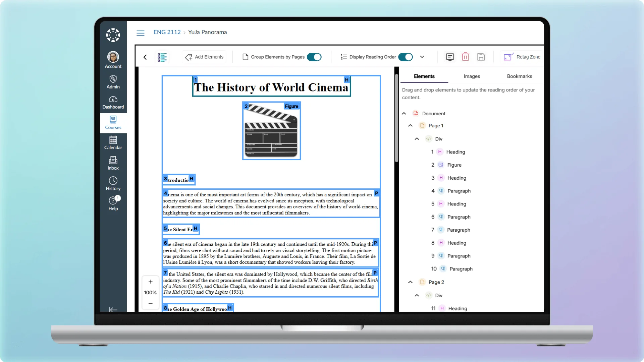
Task: Click the comment box icon in toolbar
Action: coord(450,57)
